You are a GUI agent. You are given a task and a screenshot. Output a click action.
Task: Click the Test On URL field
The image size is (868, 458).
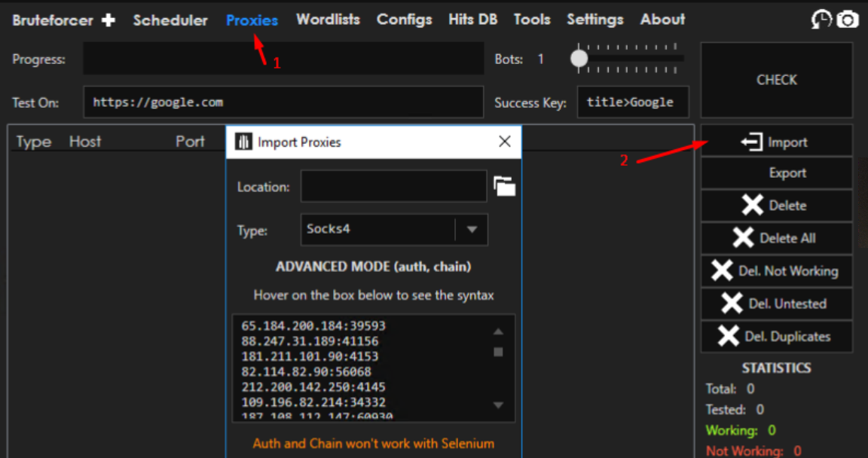point(283,102)
